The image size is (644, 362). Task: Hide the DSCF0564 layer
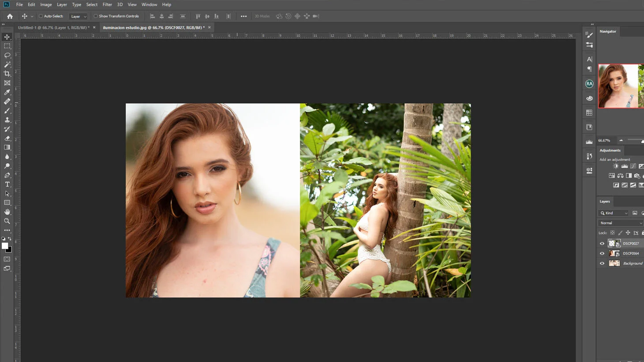[x=602, y=253]
